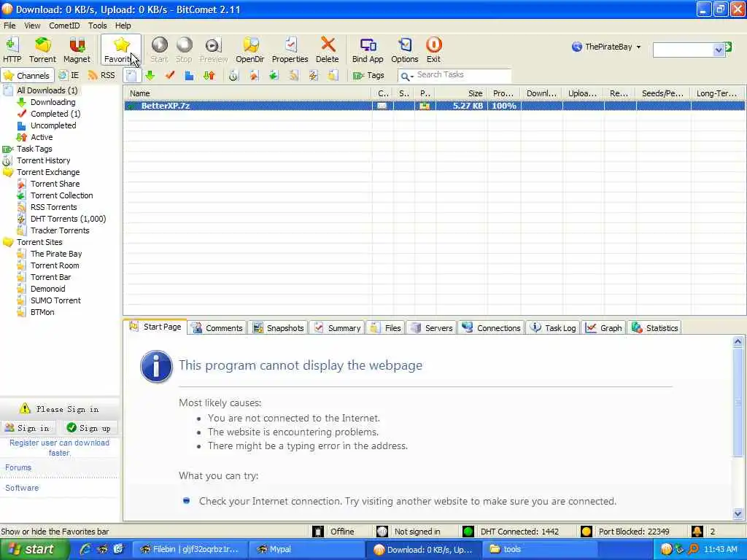This screenshot has width=747, height=560.
Task: Click the greyed Start task button
Action: click(x=159, y=50)
